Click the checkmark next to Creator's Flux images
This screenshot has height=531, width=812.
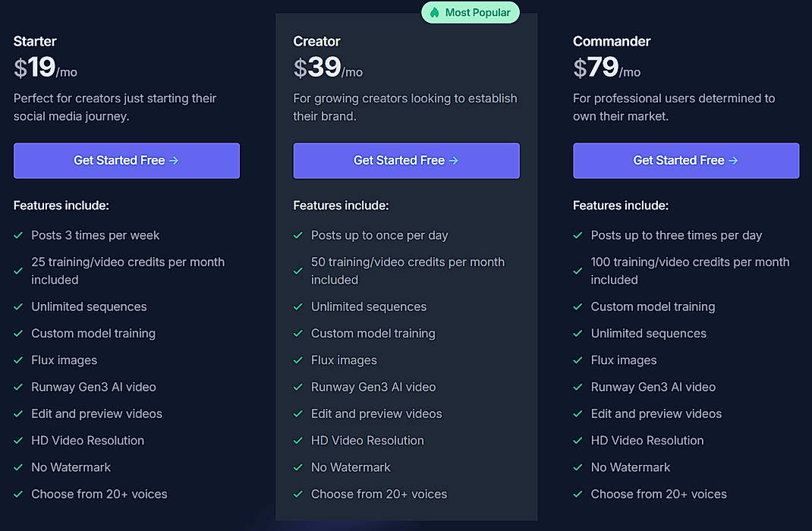pos(298,360)
